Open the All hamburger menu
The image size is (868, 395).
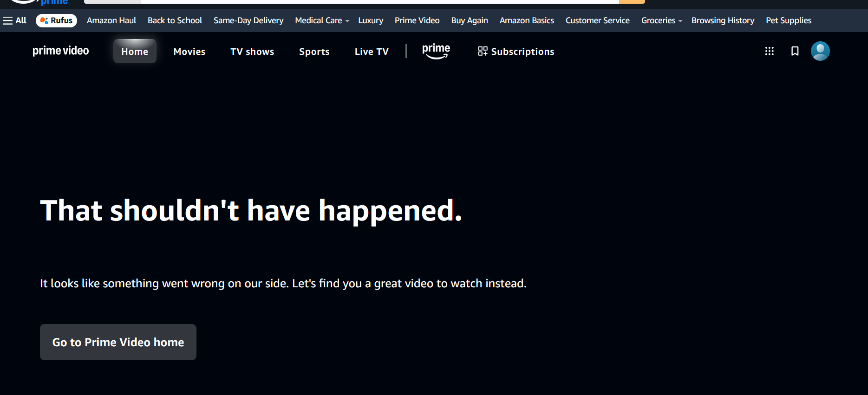14,20
